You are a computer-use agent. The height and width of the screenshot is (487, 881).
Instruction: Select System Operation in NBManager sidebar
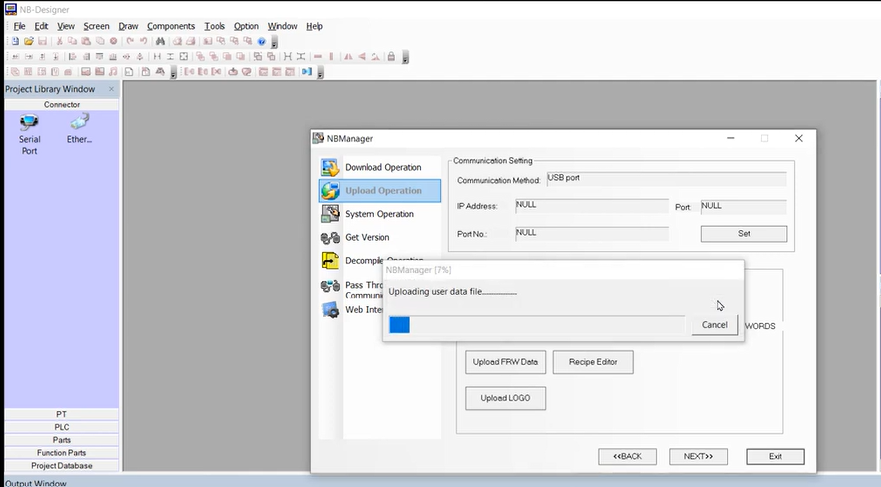coord(379,214)
